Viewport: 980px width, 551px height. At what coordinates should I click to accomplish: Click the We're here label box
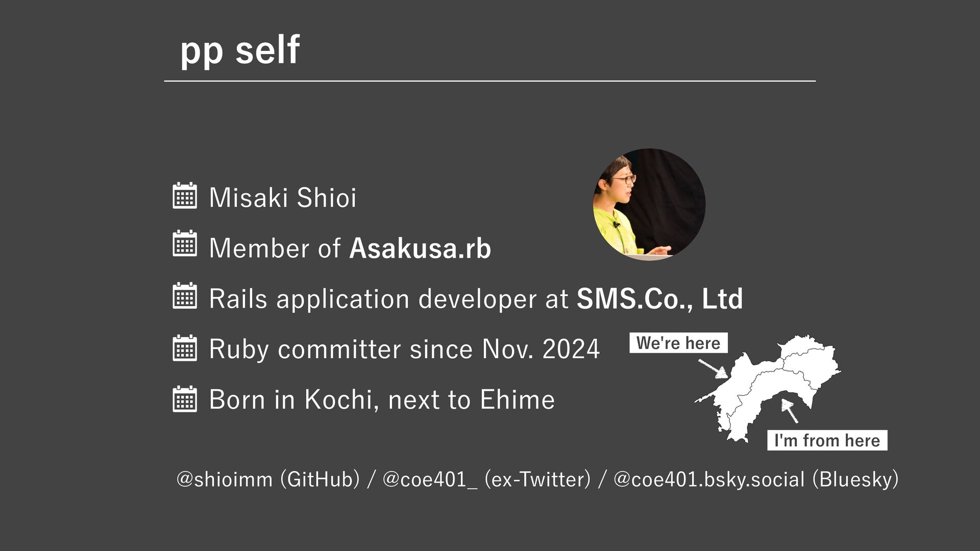click(x=678, y=343)
